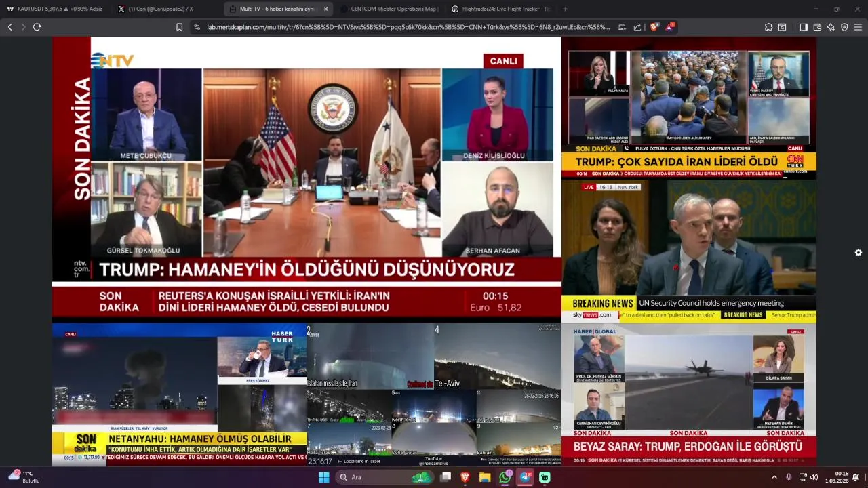Screen dimensions: 868x488
Task: Click the browser forward arrow
Action: [x=23, y=27]
